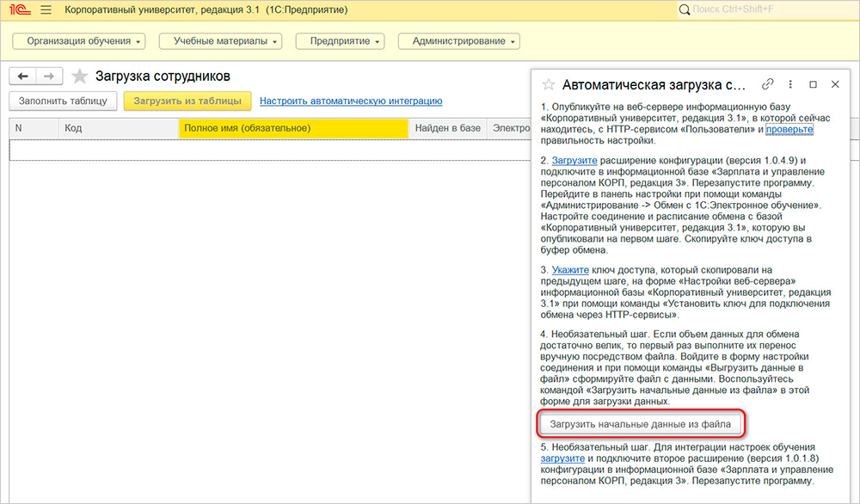Open the 1C main hamburger menu
Image resolution: width=860 pixels, height=504 pixels.
coord(46,9)
